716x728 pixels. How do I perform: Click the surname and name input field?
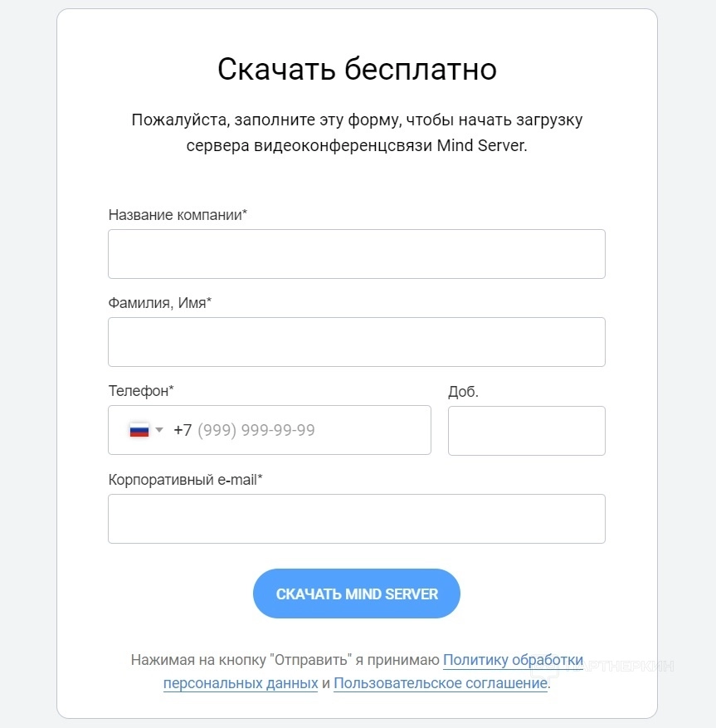(x=356, y=342)
